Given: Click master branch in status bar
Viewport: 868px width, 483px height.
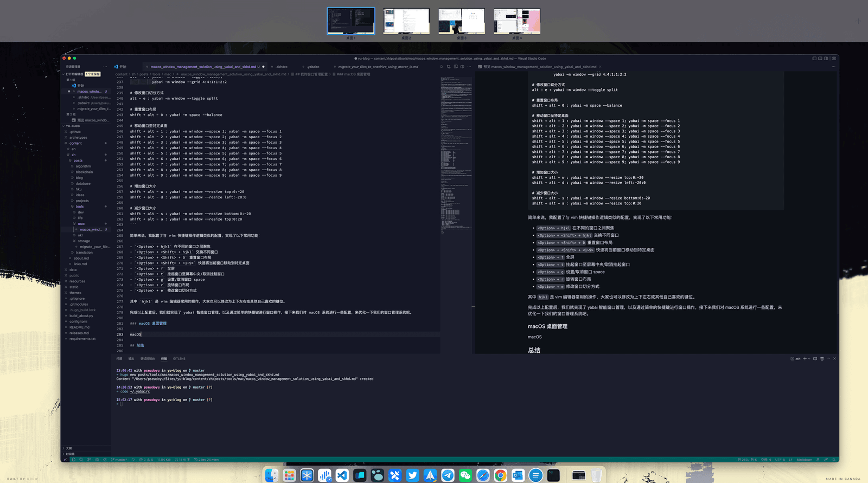Looking at the screenshot, I should pos(119,460).
